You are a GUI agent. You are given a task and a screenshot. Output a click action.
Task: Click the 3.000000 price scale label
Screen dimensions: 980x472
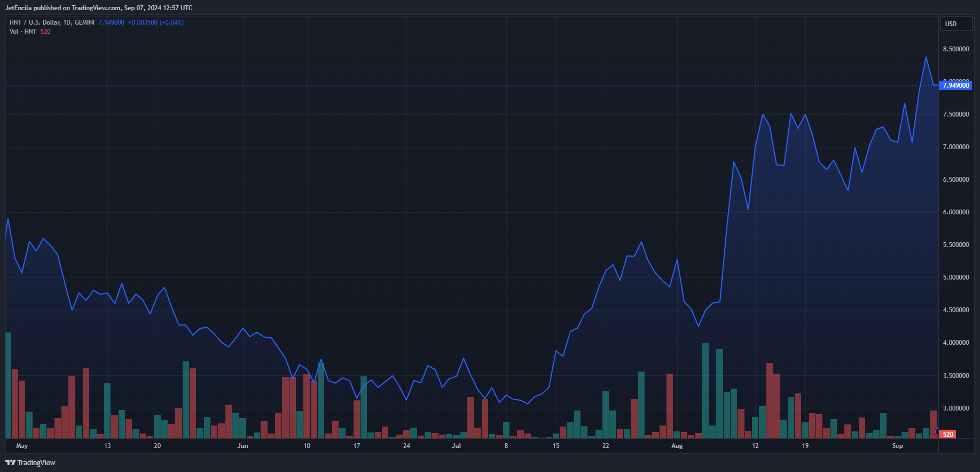pos(955,408)
